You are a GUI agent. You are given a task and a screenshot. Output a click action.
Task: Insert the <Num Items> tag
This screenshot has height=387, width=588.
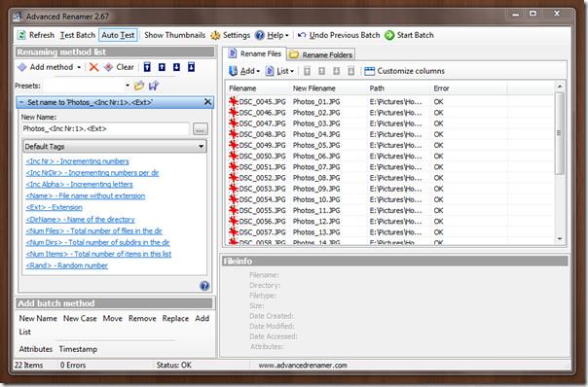pyautogui.click(x=98, y=254)
